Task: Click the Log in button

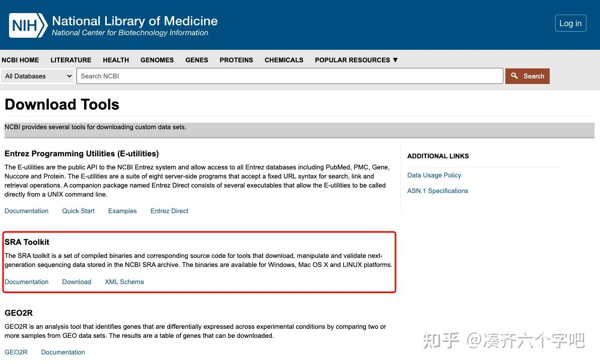Action: click(570, 23)
